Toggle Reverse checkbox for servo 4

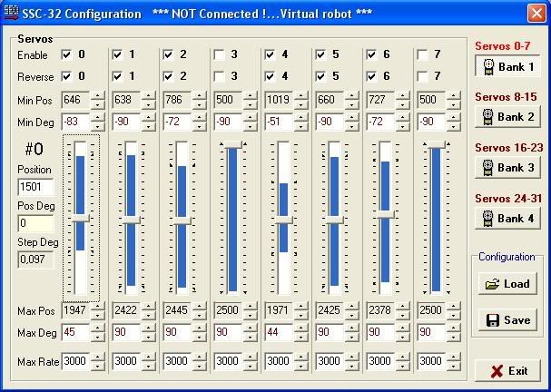pyautogui.click(x=270, y=76)
